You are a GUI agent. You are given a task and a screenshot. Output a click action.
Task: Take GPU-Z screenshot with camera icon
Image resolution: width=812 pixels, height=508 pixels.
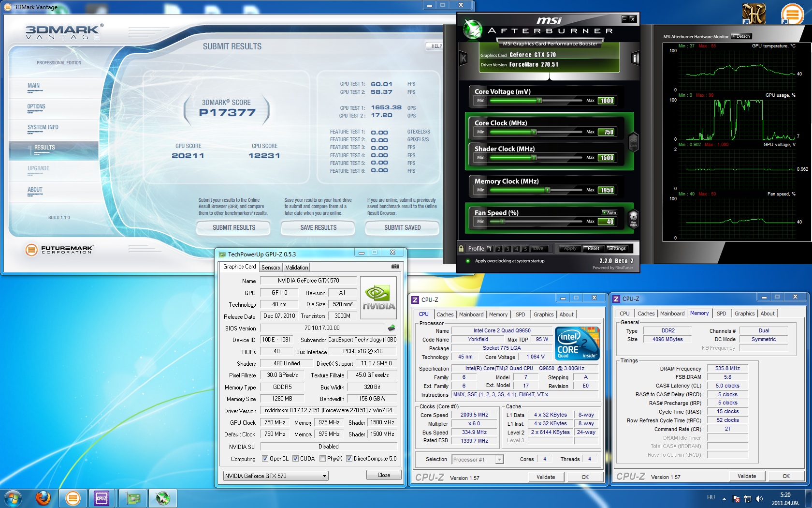point(395,266)
